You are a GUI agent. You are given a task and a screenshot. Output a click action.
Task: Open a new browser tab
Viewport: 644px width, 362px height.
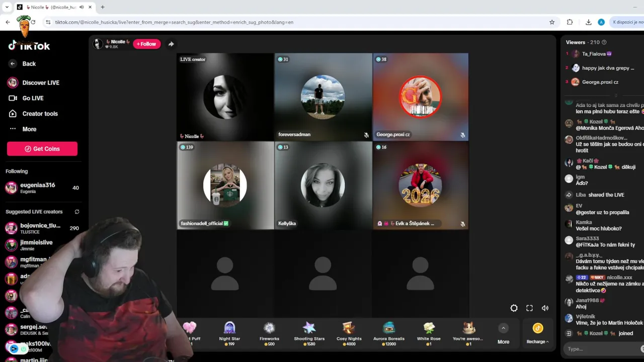click(103, 7)
